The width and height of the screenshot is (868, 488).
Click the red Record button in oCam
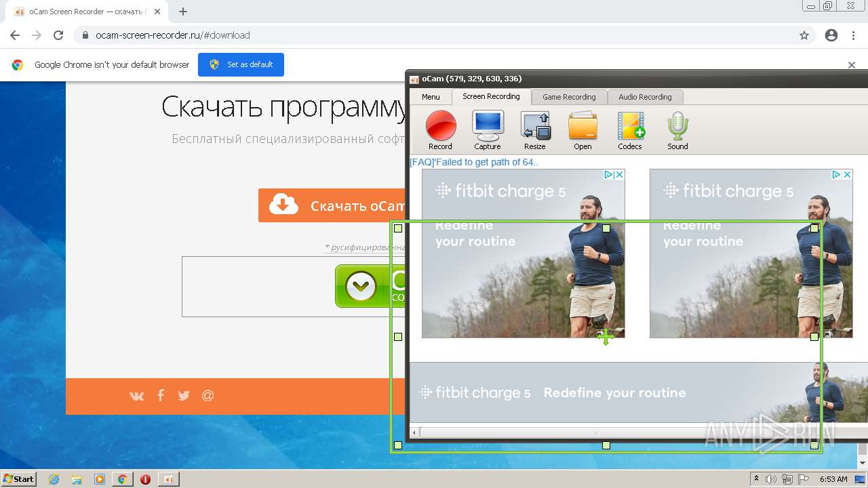tap(440, 131)
